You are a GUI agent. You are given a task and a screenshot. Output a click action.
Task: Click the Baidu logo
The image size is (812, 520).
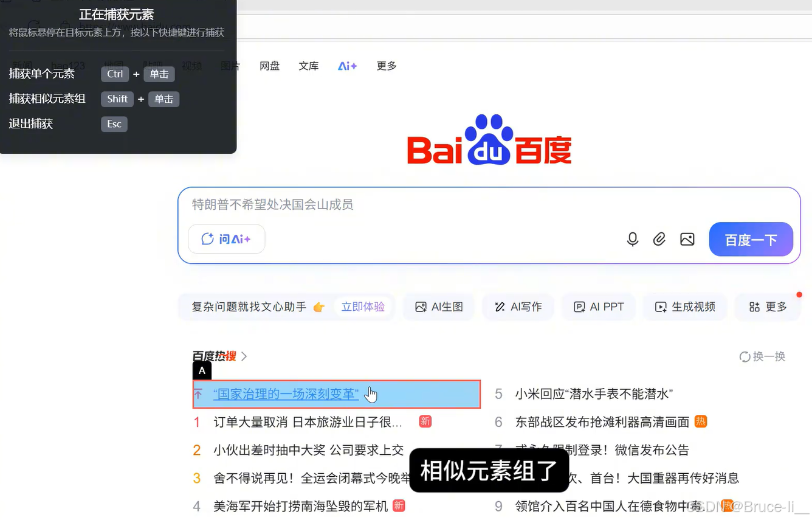(x=489, y=140)
